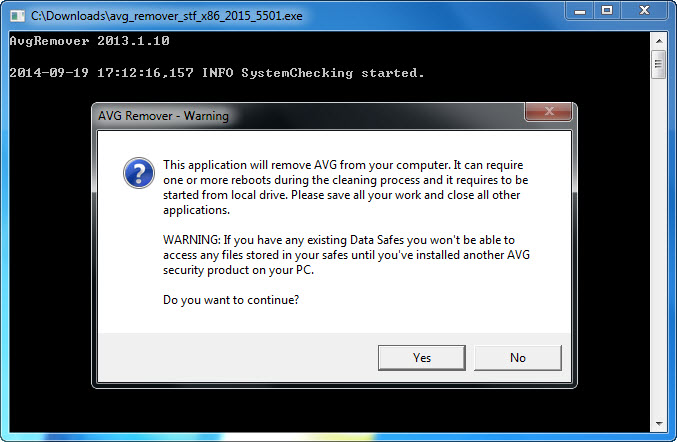Screen dimensions: 677x442
Task: Click the paragraph about removing AVG
Action: (345, 187)
